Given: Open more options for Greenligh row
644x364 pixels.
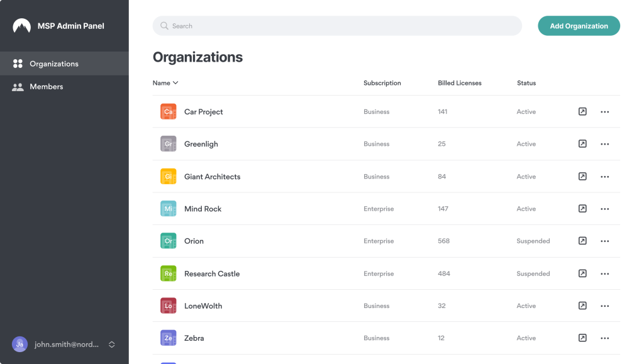Looking at the screenshot, I should (604, 144).
